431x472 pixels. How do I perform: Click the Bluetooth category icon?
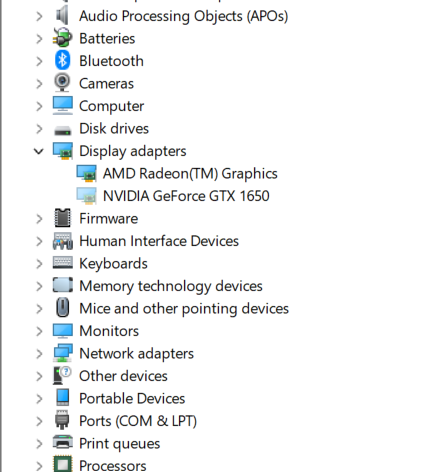pos(62,61)
